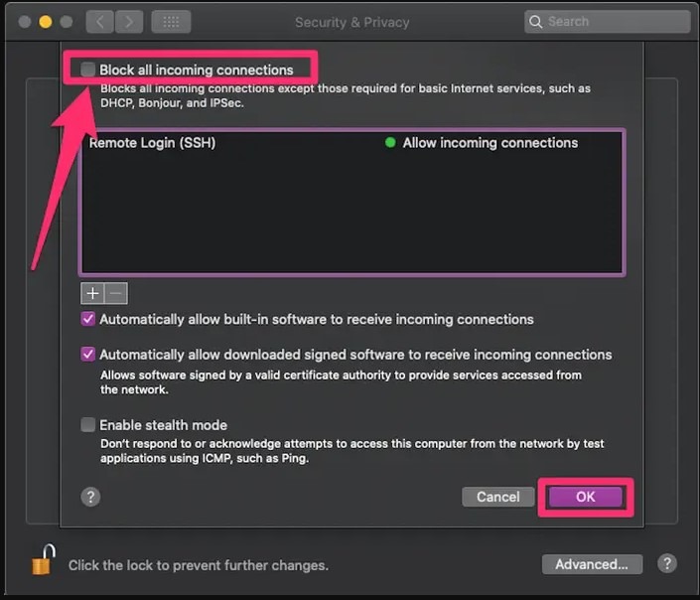Click the green status indicator for SSH
Image resolution: width=700 pixels, height=600 pixels.
point(390,143)
